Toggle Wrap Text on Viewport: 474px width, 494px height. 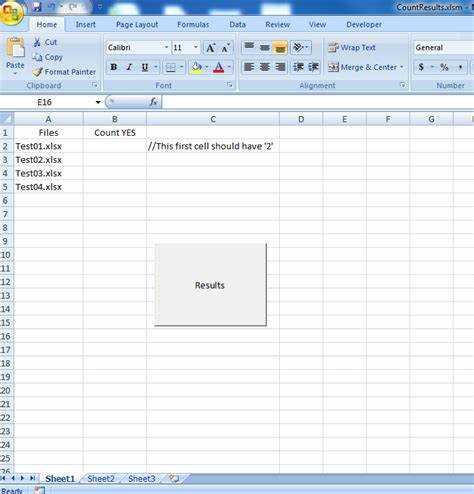(x=352, y=48)
